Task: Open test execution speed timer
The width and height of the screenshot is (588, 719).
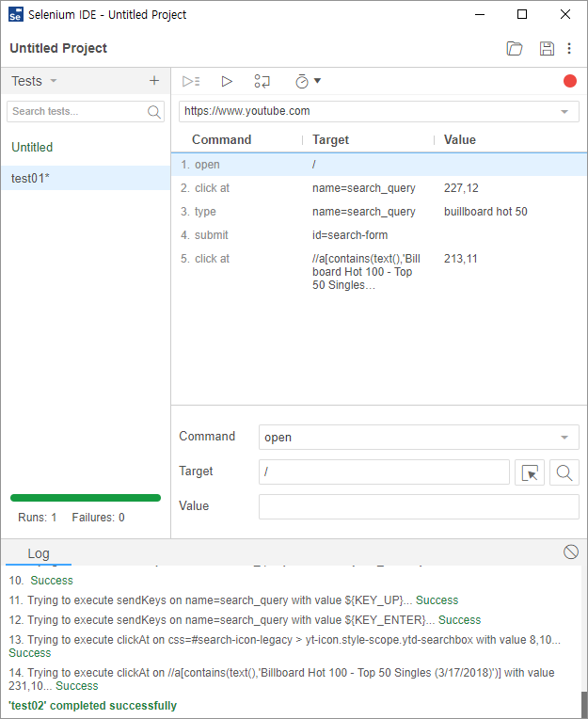Action: [302, 81]
